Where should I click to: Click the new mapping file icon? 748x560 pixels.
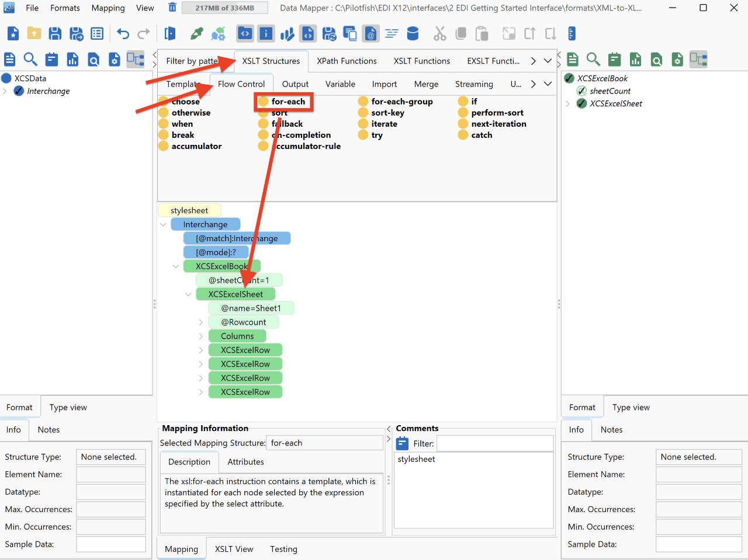coord(13,34)
